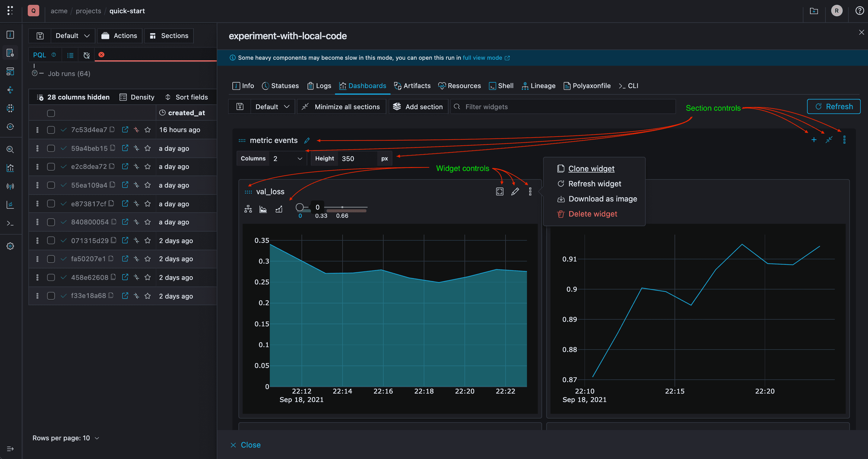The height and width of the screenshot is (459, 868).
Task: Check the select-all checkbox in the runs table
Action: point(51,113)
